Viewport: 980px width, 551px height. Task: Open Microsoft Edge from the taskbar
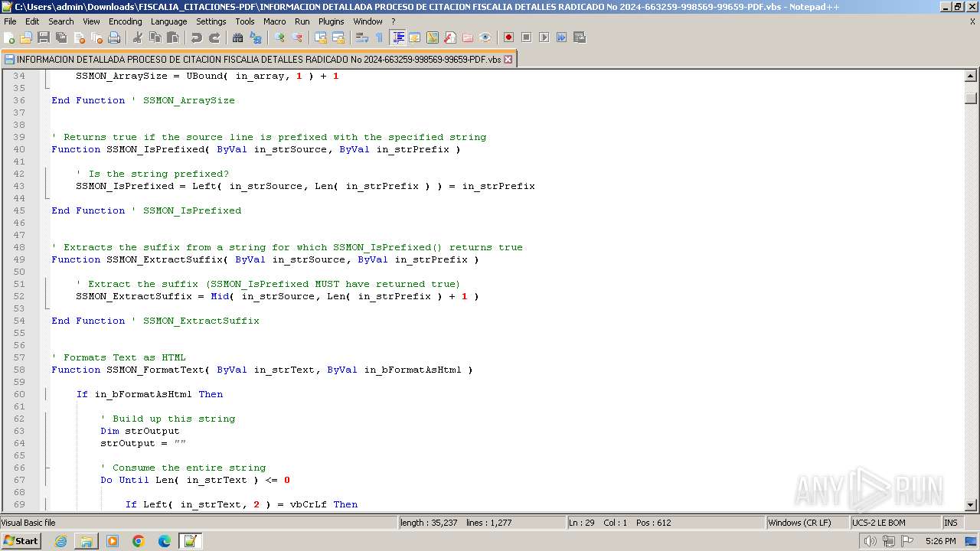click(x=165, y=541)
